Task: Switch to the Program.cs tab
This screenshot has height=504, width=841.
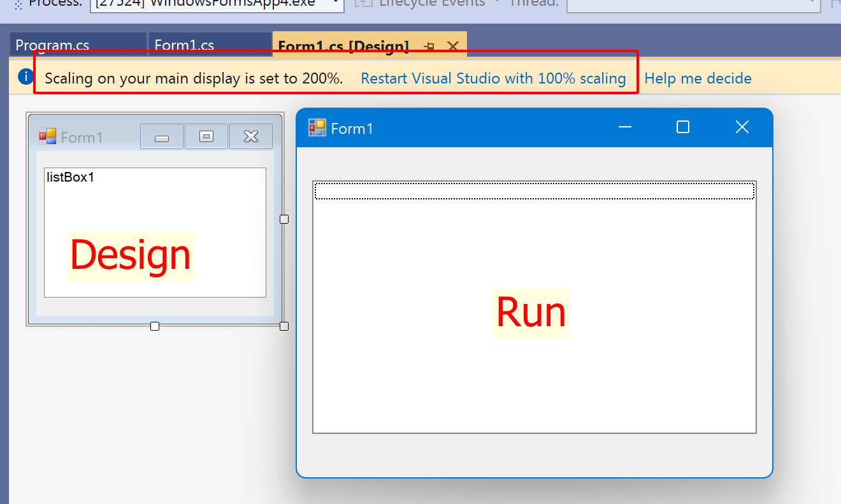Action: click(x=54, y=45)
